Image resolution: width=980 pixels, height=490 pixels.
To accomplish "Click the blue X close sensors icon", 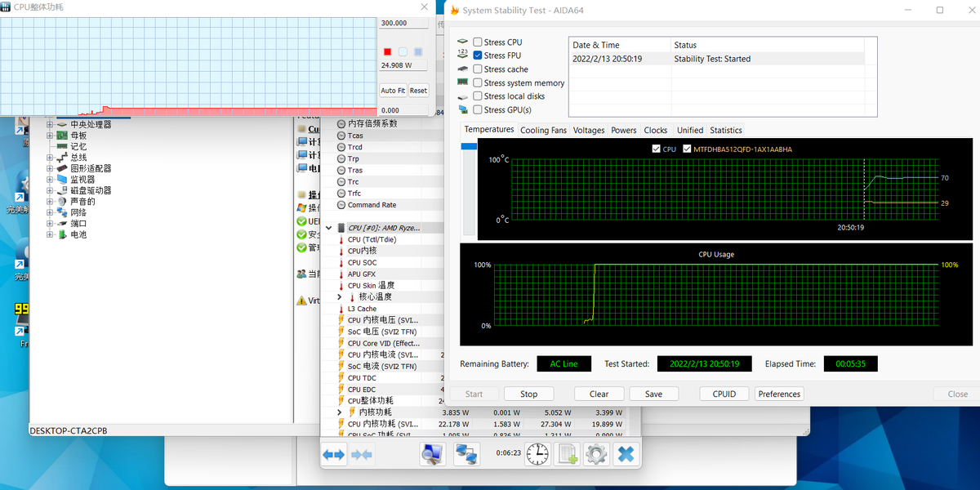I will coord(626,454).
